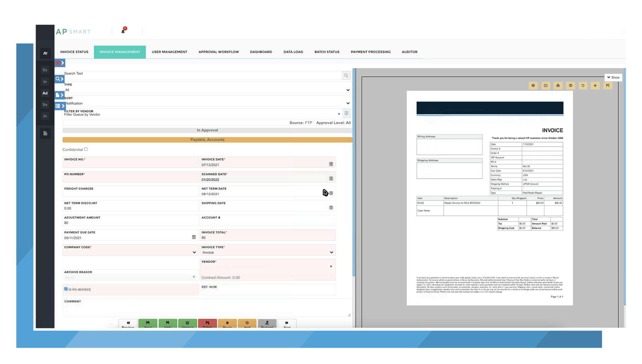This screenshot has height=364, width=642.
Task: Open the search magnifier icon beside Search Text
Action: [346, 75]
